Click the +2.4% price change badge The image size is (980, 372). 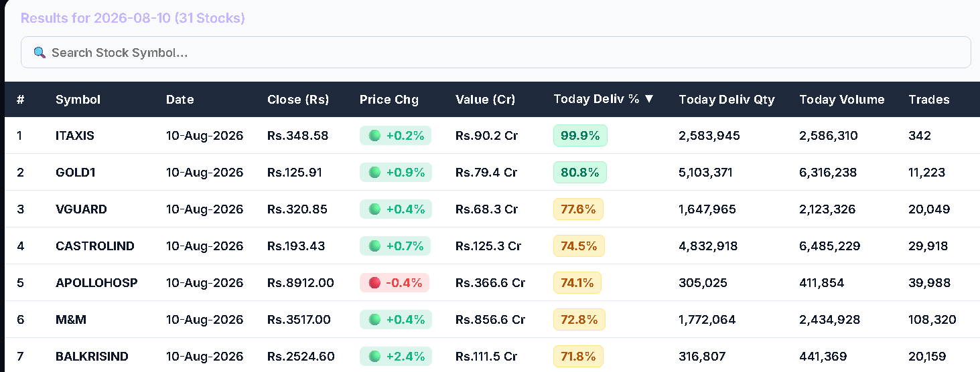(395, 356)
